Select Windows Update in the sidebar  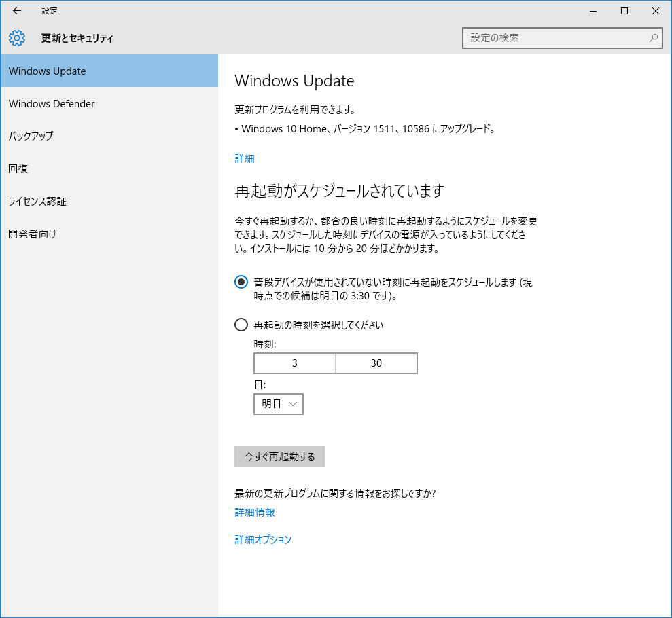pos(109,71)
